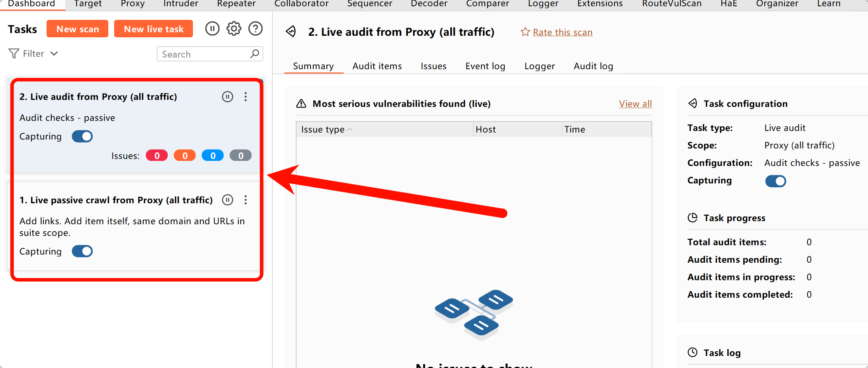This screenshot has height=368, width=868.
Task: Click the red high-severity issues count badge
Action: click(157, 156)
